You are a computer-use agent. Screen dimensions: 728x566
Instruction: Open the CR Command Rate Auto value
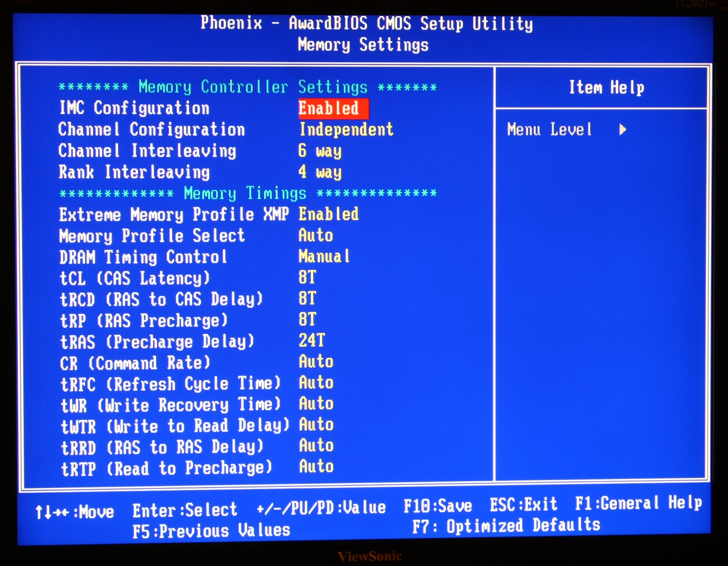(316, 362)
